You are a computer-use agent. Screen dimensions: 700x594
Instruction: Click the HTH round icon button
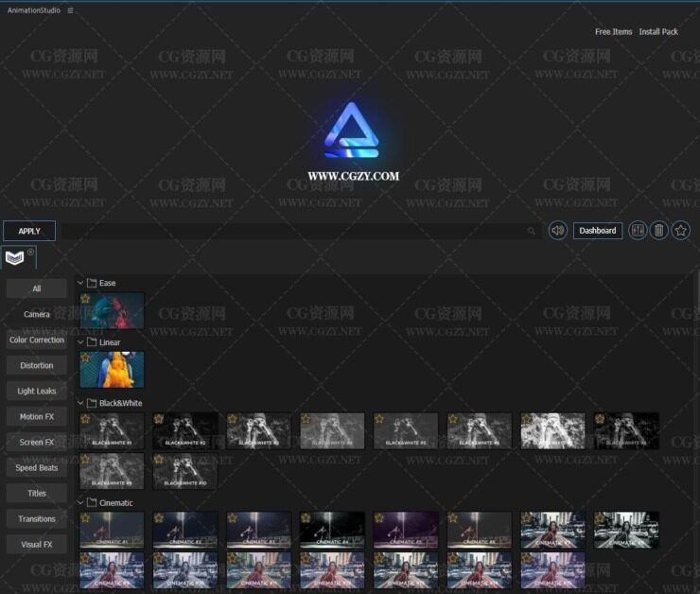(638, 231)
